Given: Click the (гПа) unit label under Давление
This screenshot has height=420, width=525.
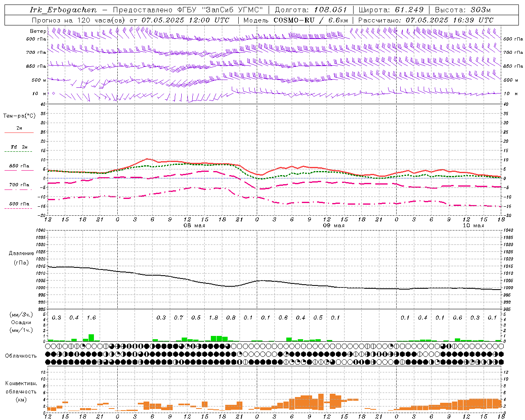Looking at the screenshot, I should pos(21,262).
